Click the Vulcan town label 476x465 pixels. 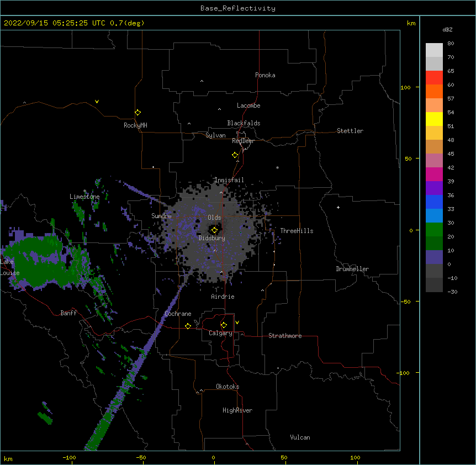coord(300,437)
